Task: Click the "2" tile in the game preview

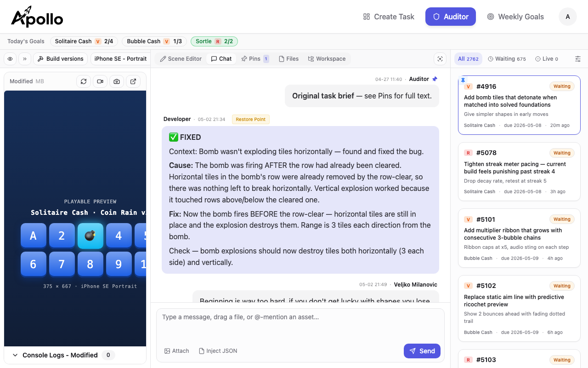Action: [62, 236]
